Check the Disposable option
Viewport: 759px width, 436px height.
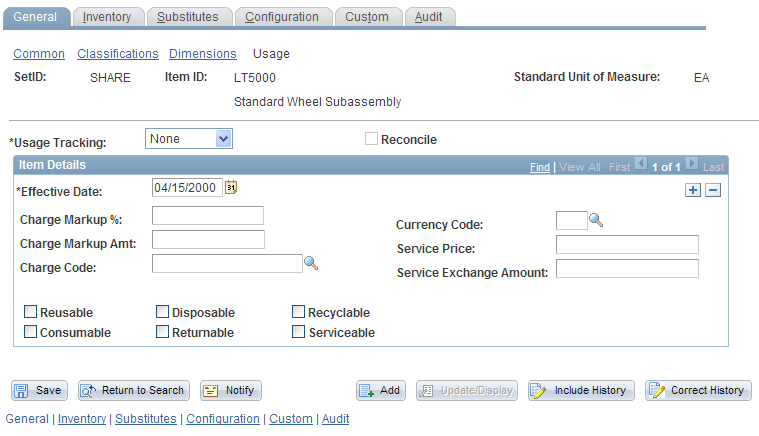[x=162, y=312]
